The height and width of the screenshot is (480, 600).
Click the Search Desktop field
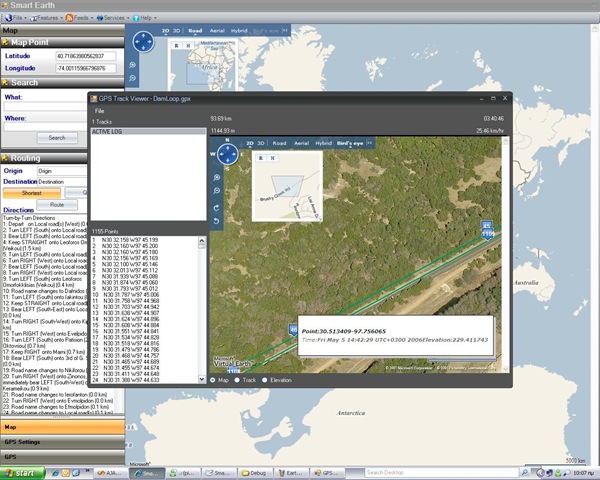click(441, 473)
